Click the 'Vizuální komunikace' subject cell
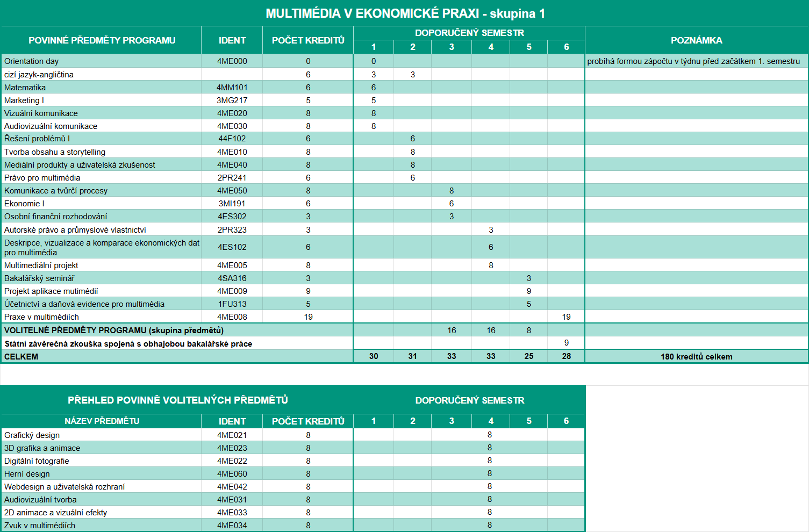Screen dimensions: 809x532 (41, 113)
